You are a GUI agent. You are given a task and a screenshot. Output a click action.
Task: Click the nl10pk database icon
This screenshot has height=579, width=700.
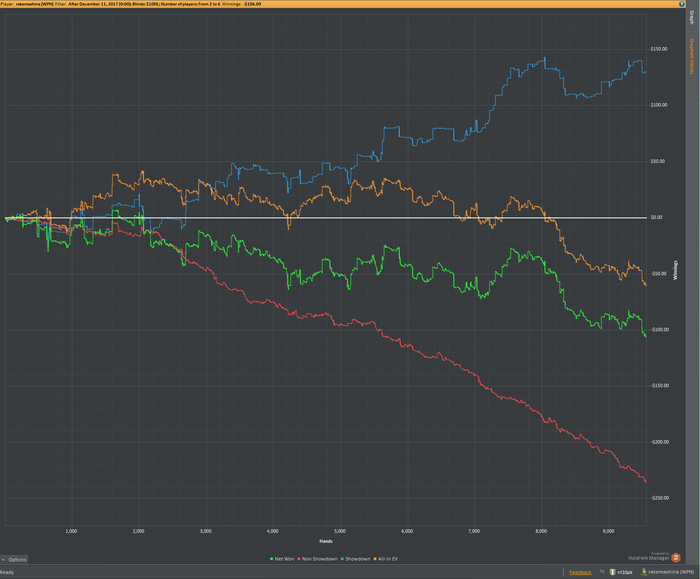pyautogui.click(x=612, y=572)
